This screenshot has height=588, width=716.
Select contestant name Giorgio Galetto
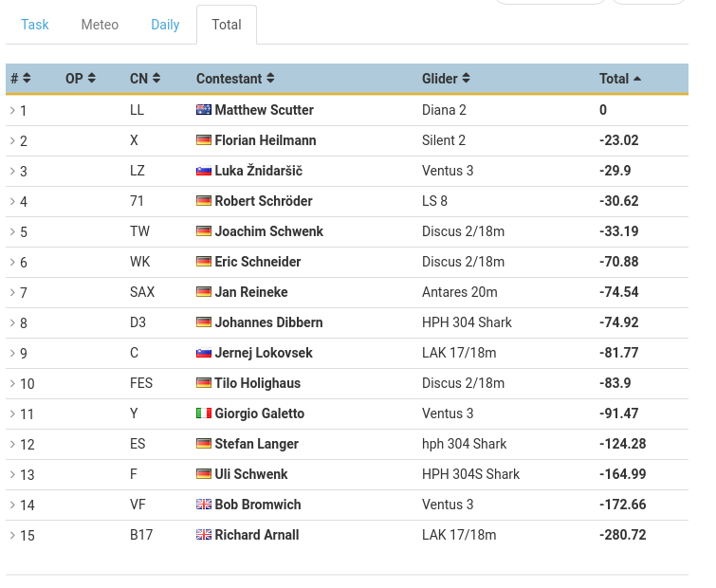click(259, 413)
